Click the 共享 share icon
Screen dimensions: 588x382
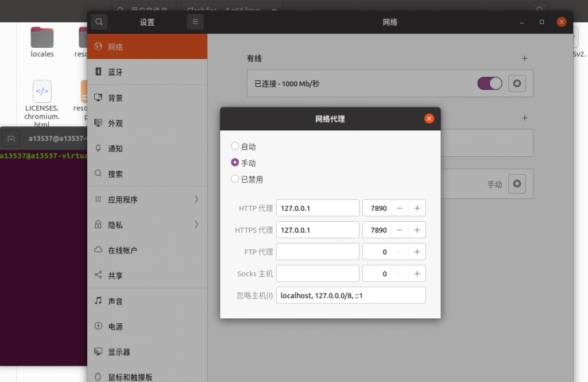(98, 275)
